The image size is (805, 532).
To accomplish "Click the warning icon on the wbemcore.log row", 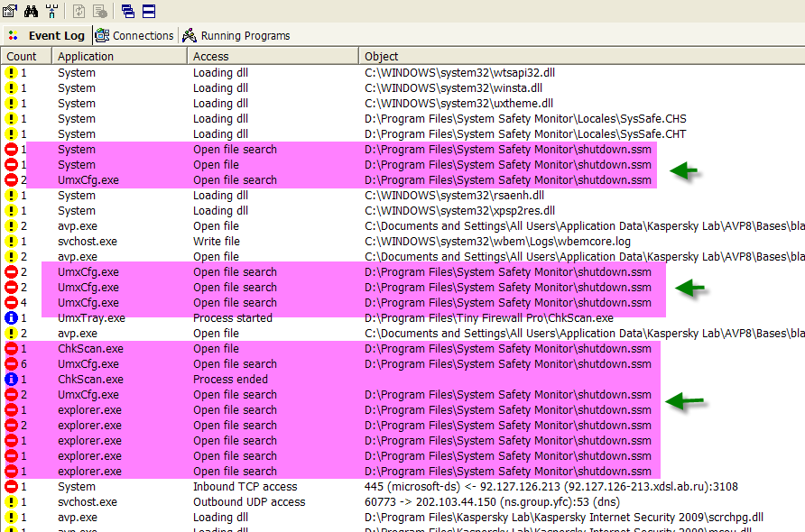I will tap(11, 242).
